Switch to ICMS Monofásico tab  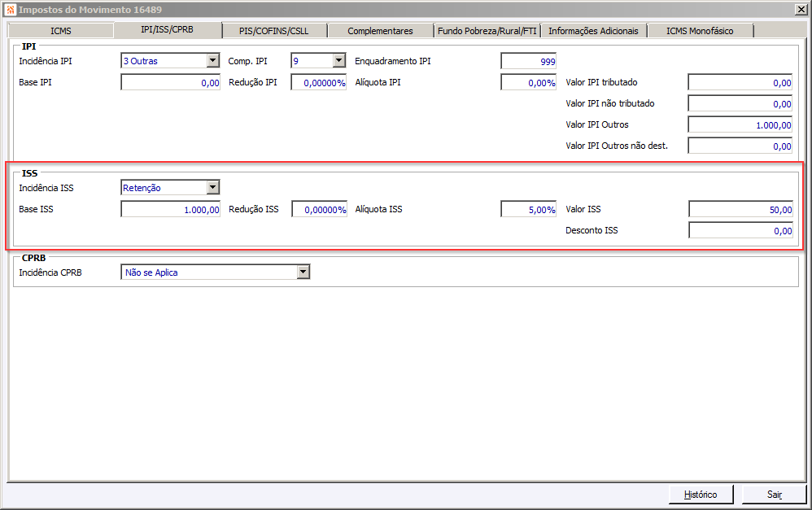click(700, 31)
